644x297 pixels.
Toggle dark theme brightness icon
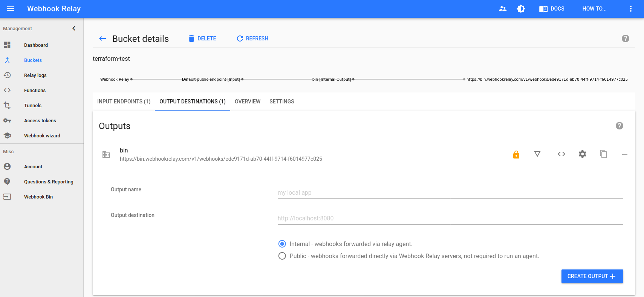click(x=521, y=9)
